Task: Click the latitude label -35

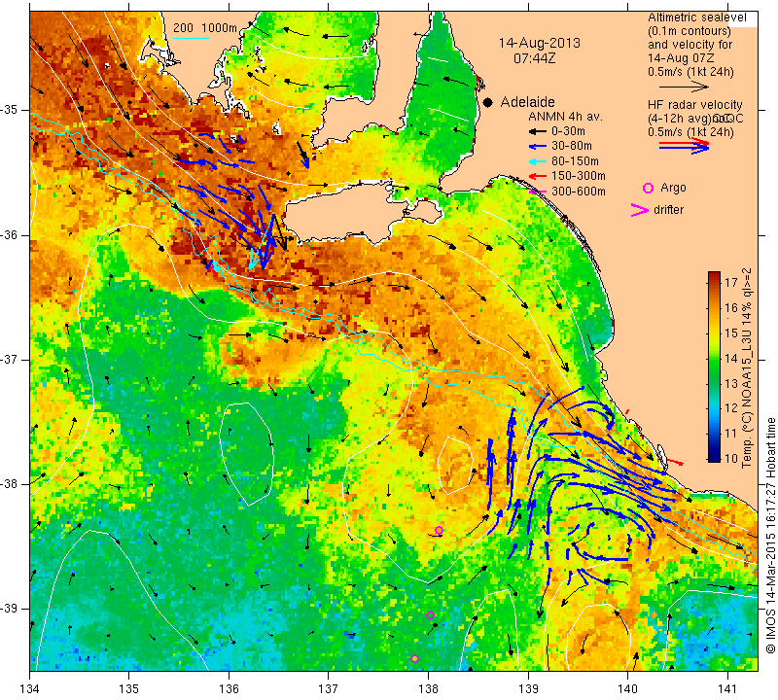Action: click(x=14, y=110)
